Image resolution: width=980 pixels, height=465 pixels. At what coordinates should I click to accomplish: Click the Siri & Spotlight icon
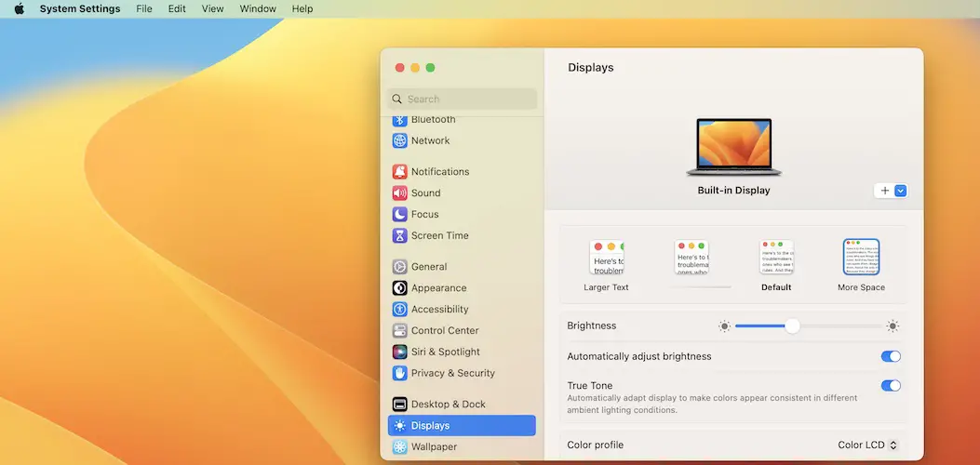pyautogui.click(x=399, y=352)
